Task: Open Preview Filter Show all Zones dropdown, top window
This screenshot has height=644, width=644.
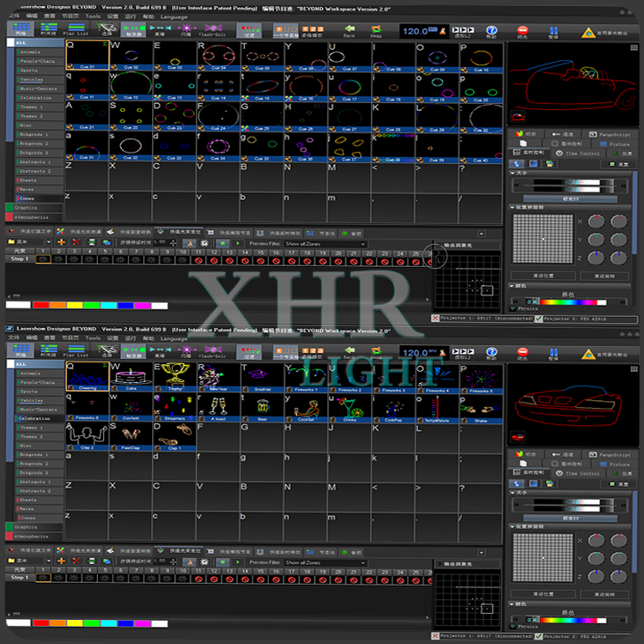Action: coord(325,244)
